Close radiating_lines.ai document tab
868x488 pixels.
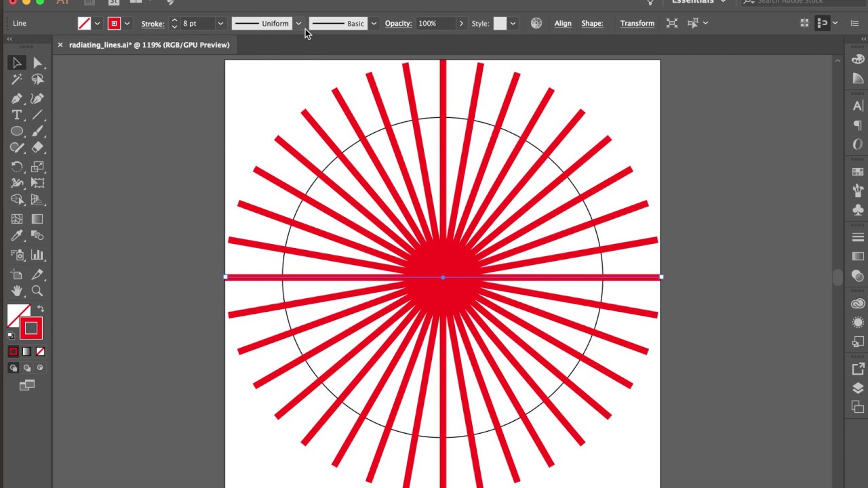(60, 45)
